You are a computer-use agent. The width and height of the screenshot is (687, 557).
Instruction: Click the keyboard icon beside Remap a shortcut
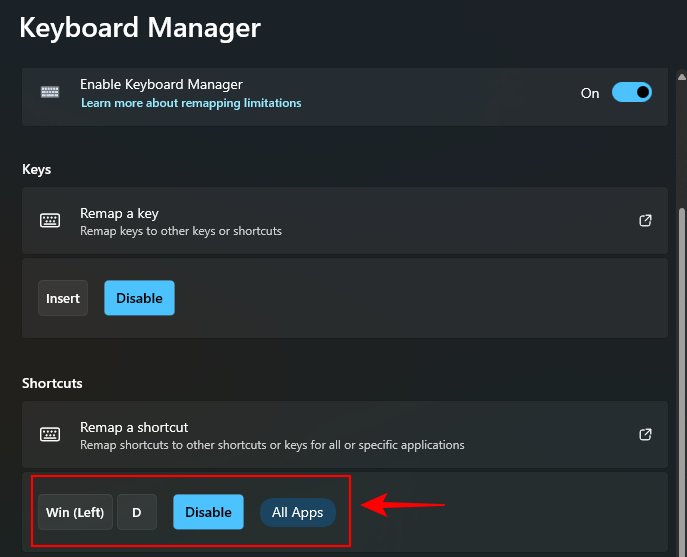pyautogui.click(x=50, y=435)
